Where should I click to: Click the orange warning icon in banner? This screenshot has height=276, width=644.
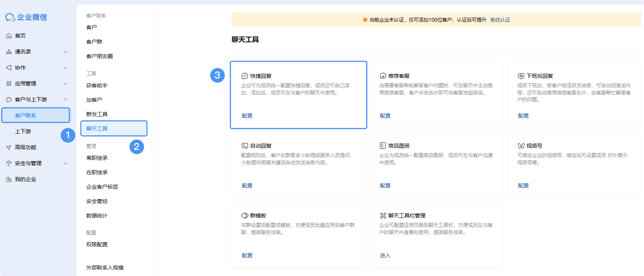coord(365,20)
